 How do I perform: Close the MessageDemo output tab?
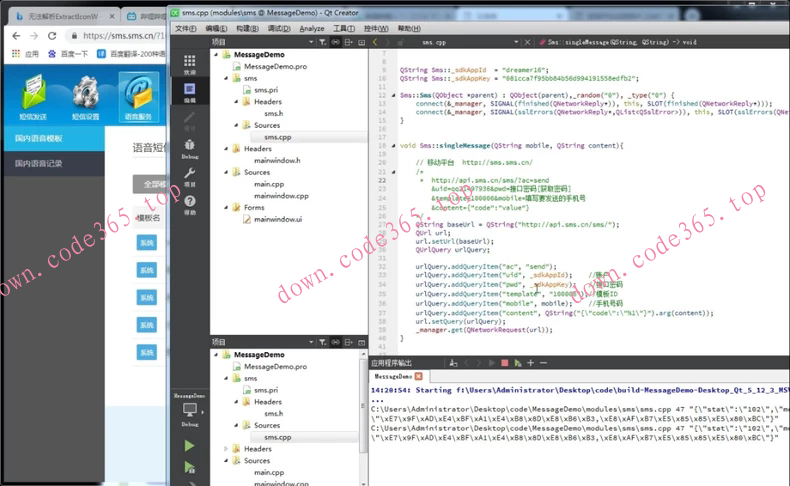click(x=421, y=377)
